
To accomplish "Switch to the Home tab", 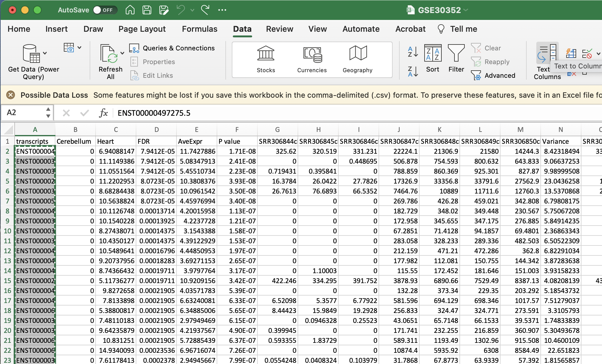I will tap(19, 29).
